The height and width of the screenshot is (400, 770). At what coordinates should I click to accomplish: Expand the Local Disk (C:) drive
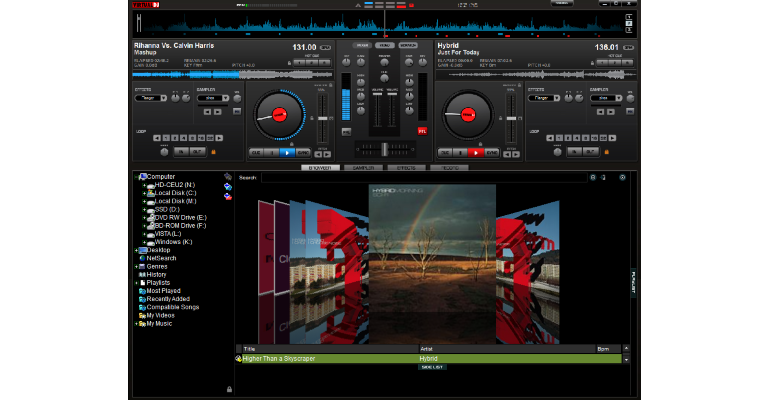pyautogui.click(x=144, y=193)
